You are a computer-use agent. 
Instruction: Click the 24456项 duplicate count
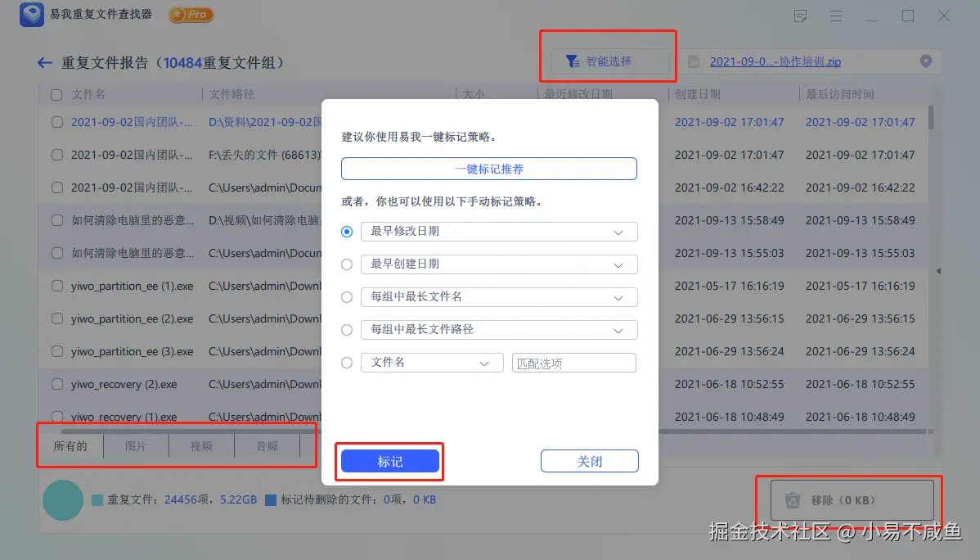(x=187, y=499)
